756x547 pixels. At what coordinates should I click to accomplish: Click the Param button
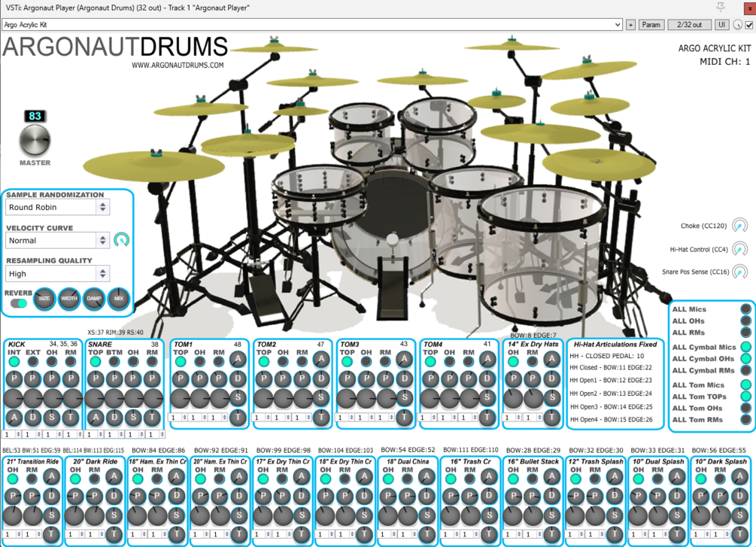pos(651,25)
